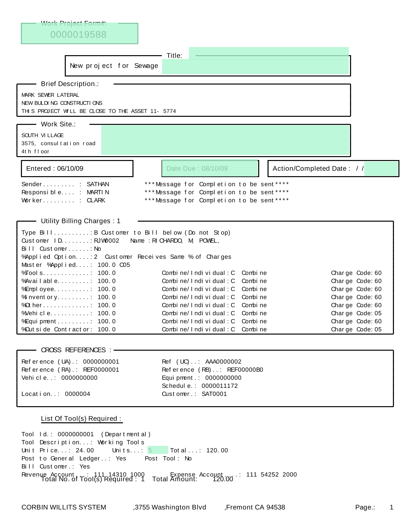Screen dimensions: 411x532
Task: Click the Units field showing 5
Action: [158, 450]
